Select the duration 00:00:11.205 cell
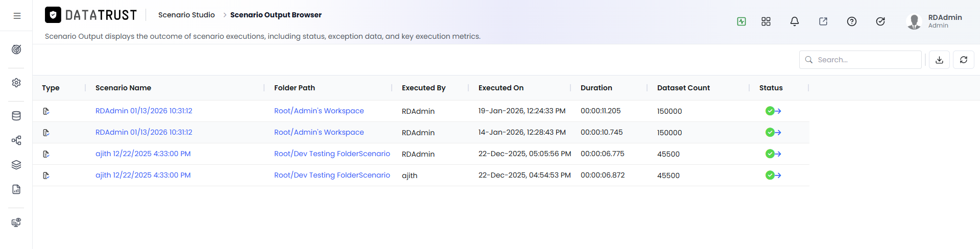The height and width of the screenshot is (249, 980). (601, 111)
